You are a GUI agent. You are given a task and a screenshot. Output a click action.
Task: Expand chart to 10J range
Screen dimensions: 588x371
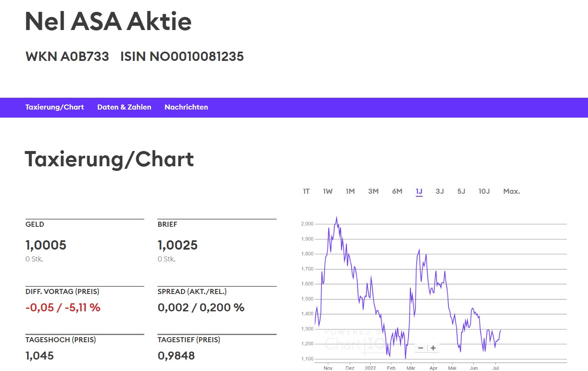484,192
